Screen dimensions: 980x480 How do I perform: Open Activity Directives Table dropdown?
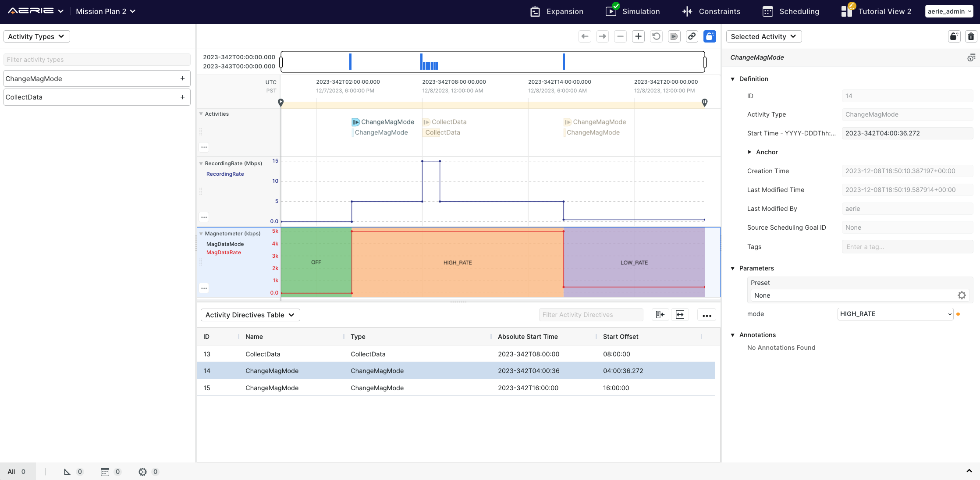point(250,315)
